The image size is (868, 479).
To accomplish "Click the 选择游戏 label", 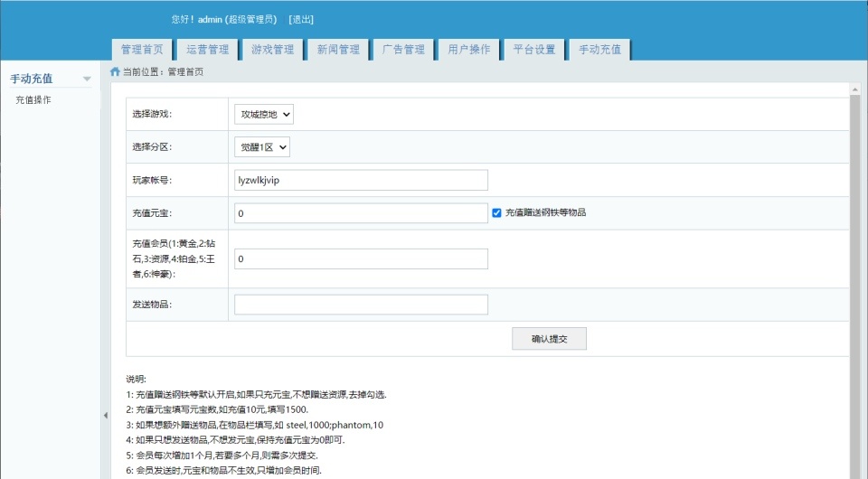I will tap(152, 114).
